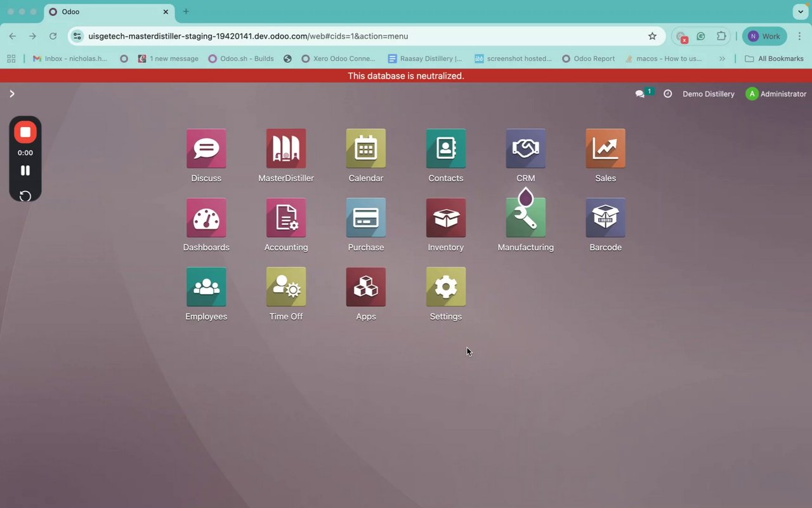Launch the Purchase app
Screen dimensions: 812x508
tap(366, 218)
